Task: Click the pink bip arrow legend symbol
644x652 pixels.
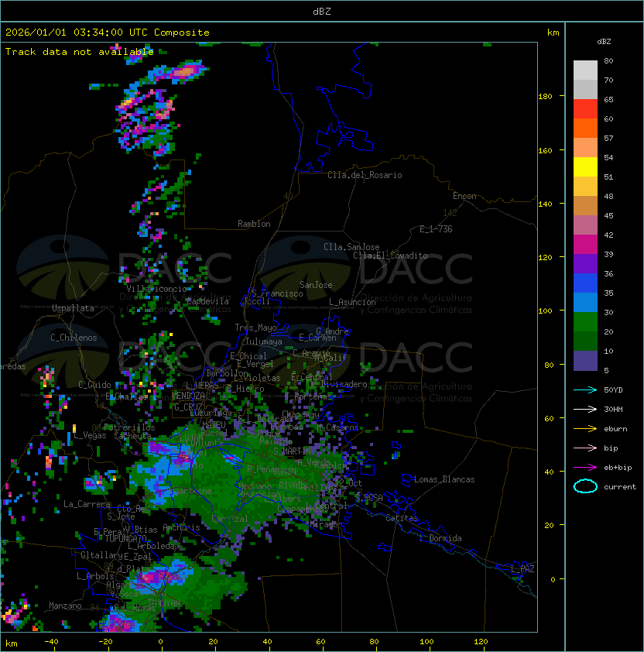Action: click(x=585, y=448)
